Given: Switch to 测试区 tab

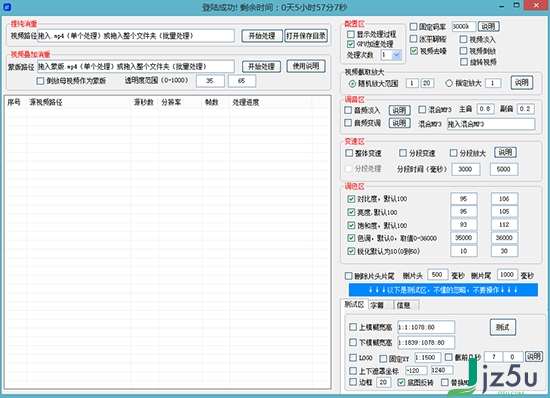Looking at the screenshot, I should coord(354,304).
